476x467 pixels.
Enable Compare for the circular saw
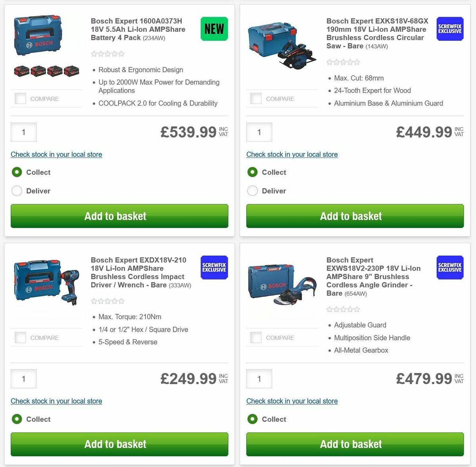pos(255,98)
